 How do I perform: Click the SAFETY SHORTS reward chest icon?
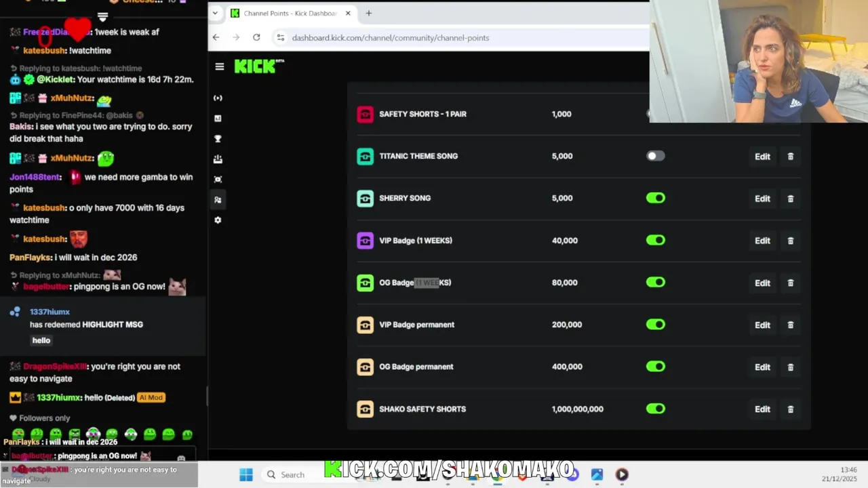[365, 114]
